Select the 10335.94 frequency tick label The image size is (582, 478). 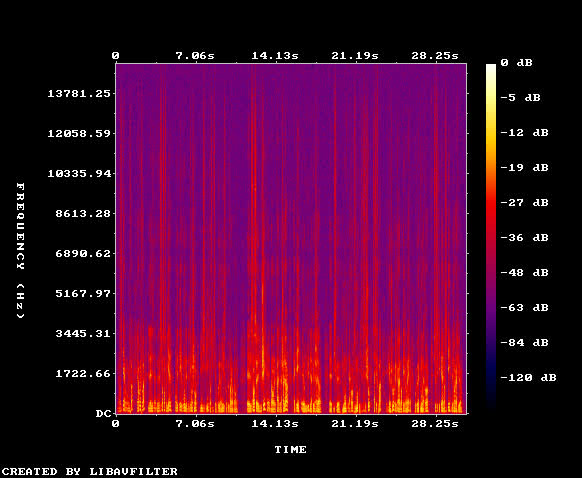[79, 173]
